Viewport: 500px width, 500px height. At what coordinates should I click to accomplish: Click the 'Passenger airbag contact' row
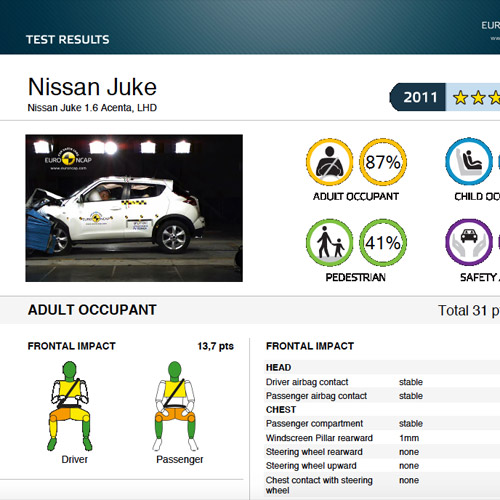tap(382, 396)
